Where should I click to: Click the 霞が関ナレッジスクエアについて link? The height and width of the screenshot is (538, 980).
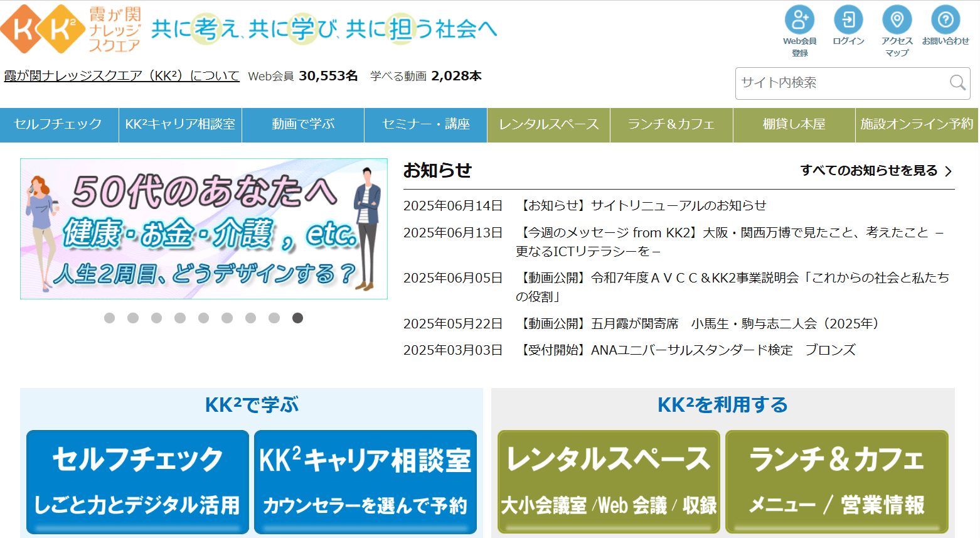coord(122,76)
